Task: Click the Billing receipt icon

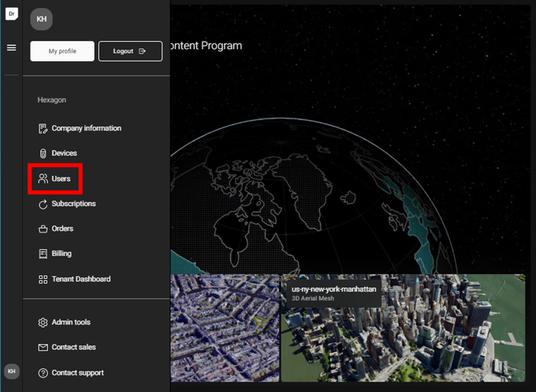Action: 43,254
